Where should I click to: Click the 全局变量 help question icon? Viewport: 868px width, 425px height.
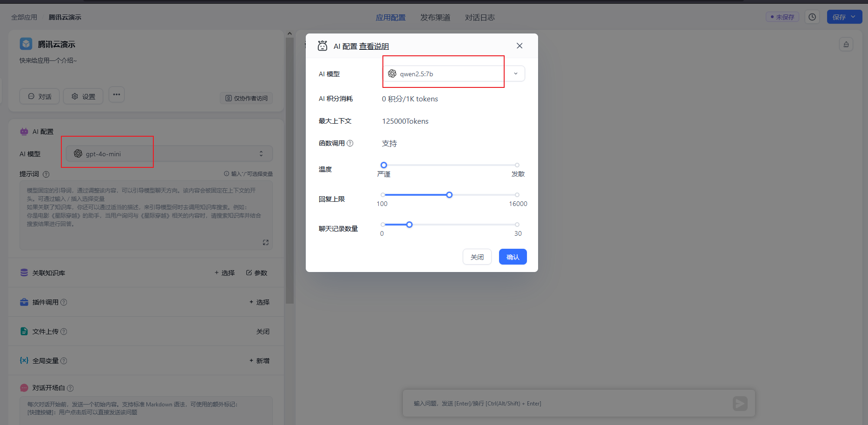coord(64,361)
